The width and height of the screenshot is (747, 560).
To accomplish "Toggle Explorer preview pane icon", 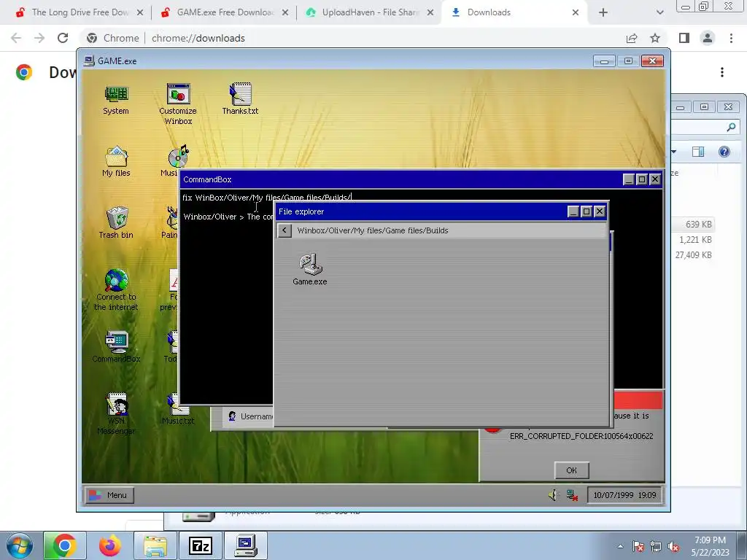I will pos(698,152).
